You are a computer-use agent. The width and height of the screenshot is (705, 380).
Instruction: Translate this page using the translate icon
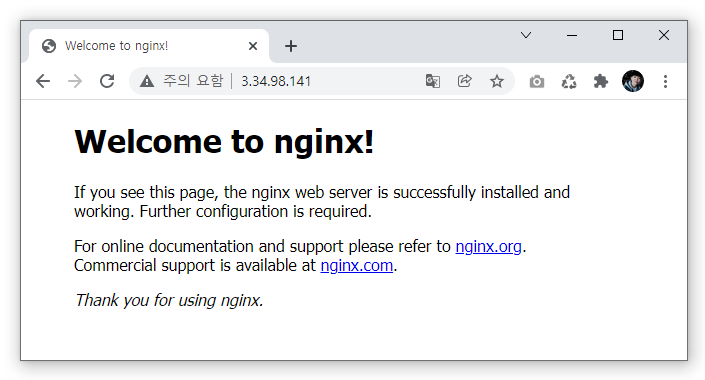click(433, 81)
